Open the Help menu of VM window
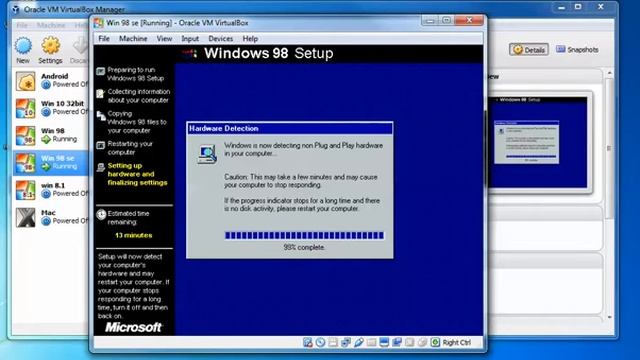Viewport: 640px width, 360px height. pyautogui.click(x=250, y=39)
